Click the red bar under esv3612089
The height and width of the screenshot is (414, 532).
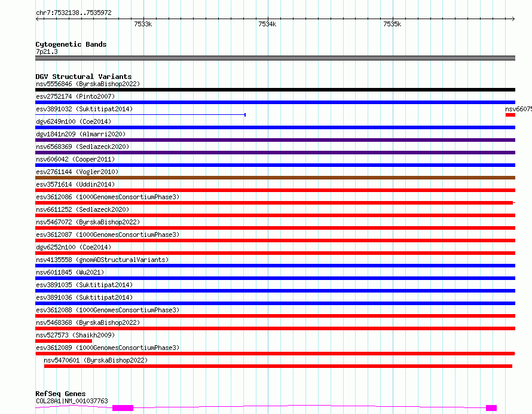pyautogui.click(x=275, y=354)
